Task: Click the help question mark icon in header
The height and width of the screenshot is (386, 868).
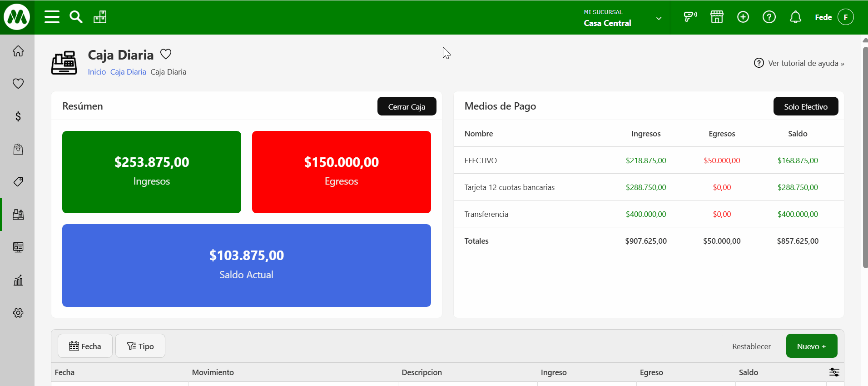Action: click(769, 17)
